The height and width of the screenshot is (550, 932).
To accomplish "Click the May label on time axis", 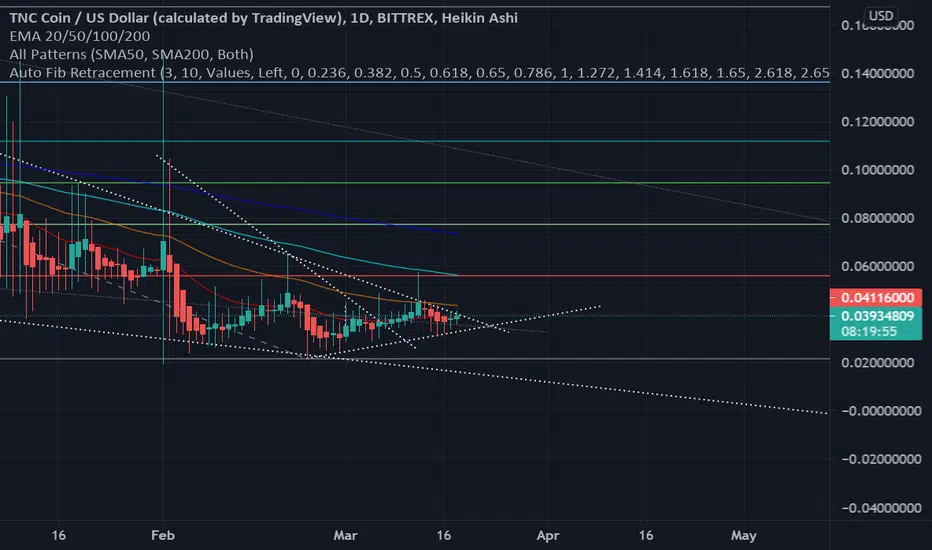I will pyautogui.click(x=744, y=536).
